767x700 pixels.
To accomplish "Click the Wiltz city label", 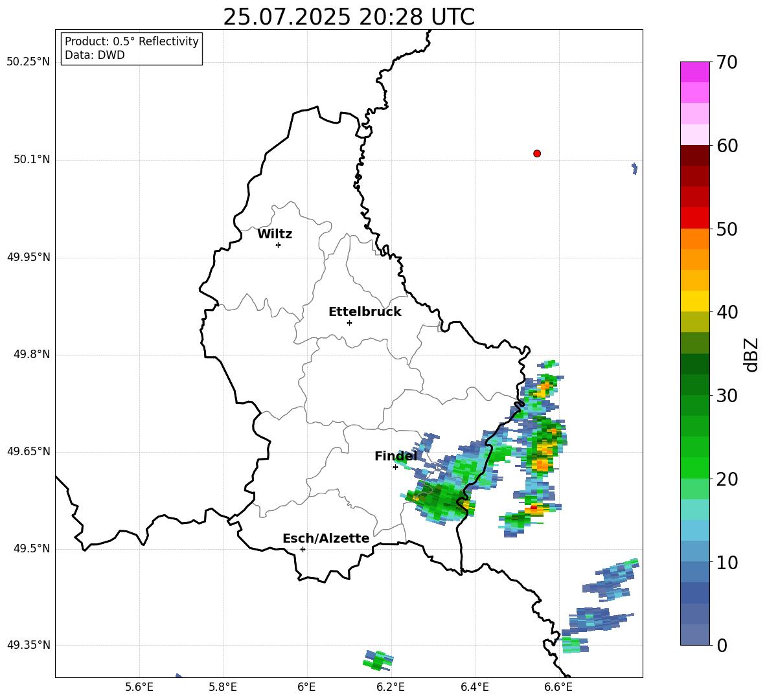I will [275, 234].
